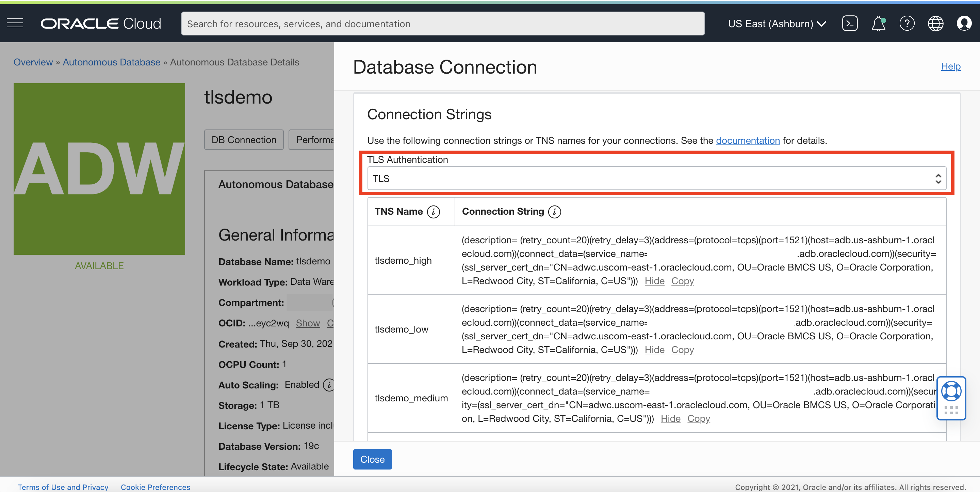
Task: Hide the tlsdemo_low connection string
Action: click(654, 350)
